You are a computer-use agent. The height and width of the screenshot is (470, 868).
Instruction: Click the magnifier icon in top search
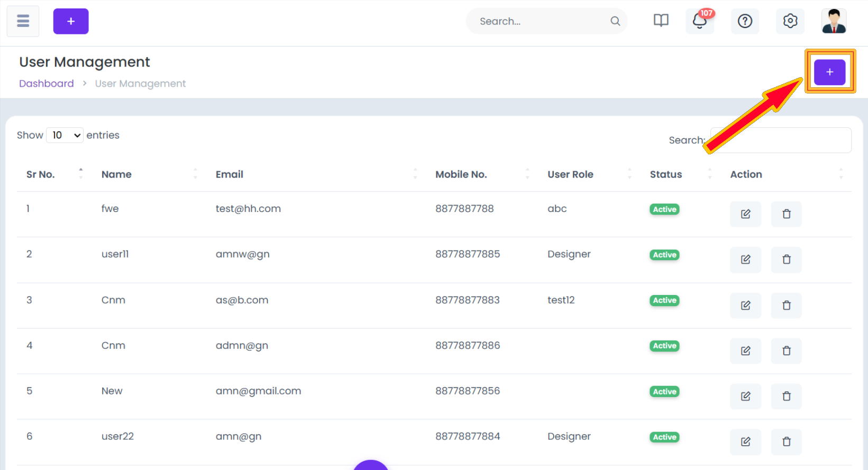[615, 21]
